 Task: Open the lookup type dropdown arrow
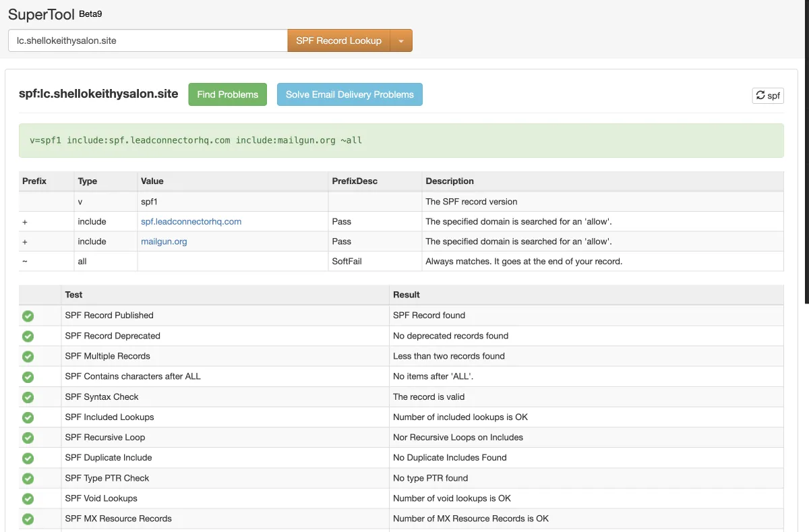[401, 41]
